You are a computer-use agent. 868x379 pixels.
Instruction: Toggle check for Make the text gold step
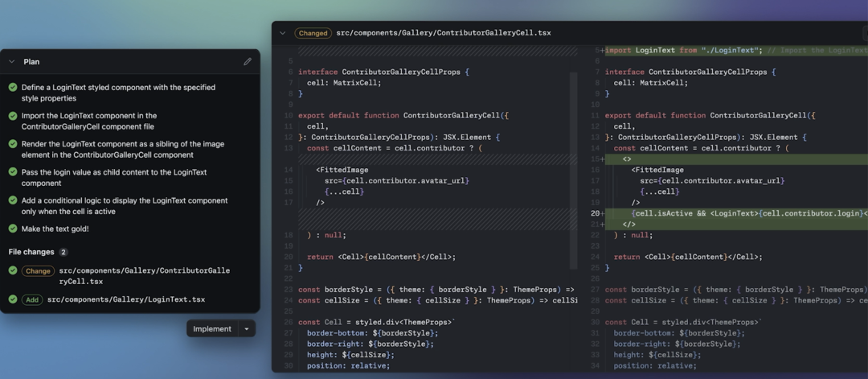[x=13, y=229]
